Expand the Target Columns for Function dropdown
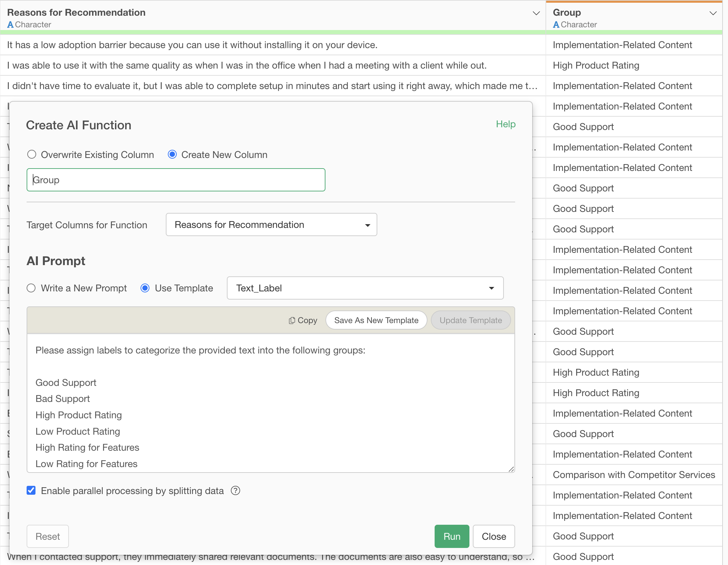 [x=271, y=225]
